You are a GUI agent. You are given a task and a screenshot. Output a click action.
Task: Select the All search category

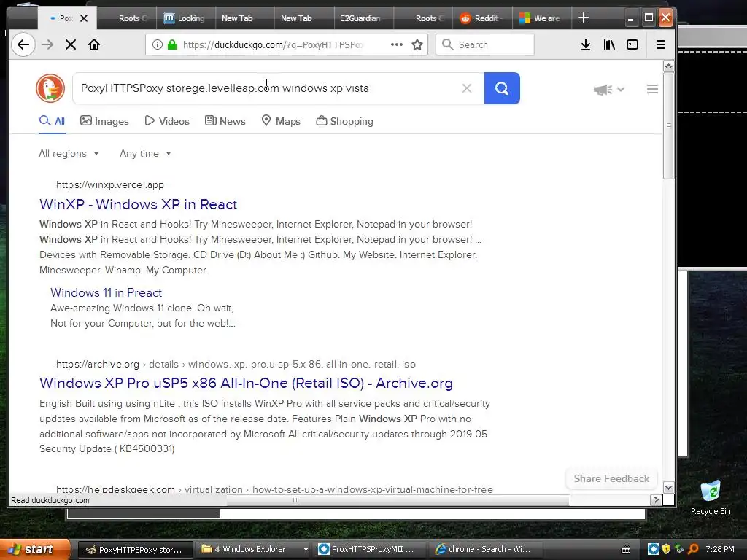(52, 121)
